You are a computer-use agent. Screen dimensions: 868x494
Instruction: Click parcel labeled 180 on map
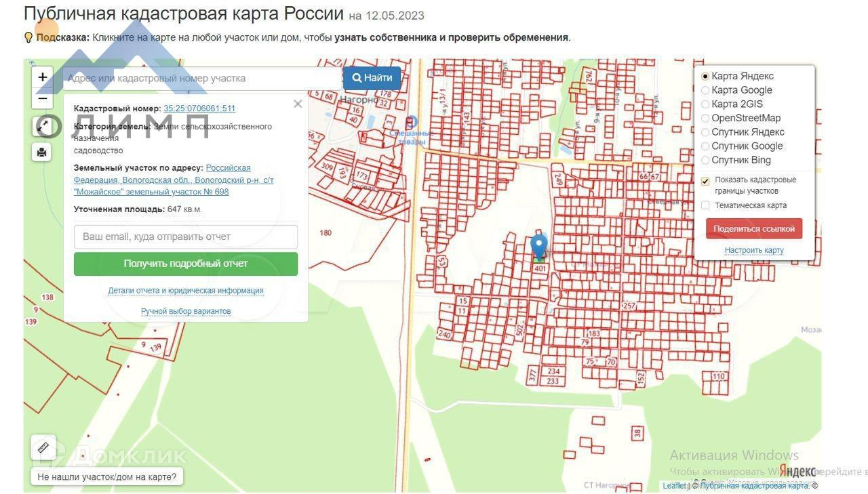(x=325, y=233)
